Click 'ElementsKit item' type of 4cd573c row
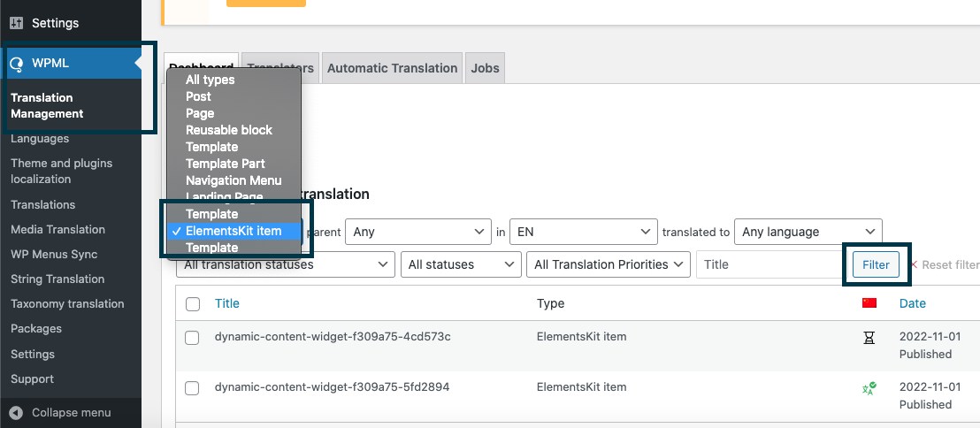This screenshot has width=980, height=428. 581,337
